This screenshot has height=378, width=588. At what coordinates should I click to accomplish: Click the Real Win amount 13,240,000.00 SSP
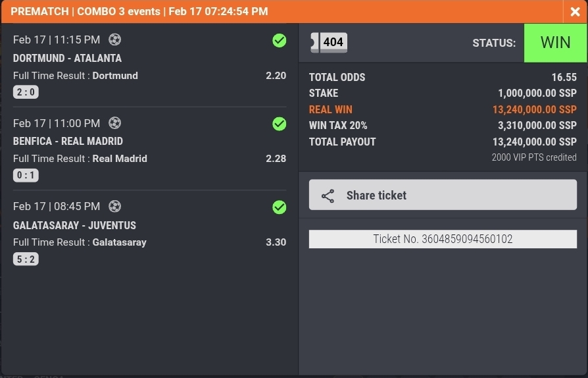click(534, 110)
